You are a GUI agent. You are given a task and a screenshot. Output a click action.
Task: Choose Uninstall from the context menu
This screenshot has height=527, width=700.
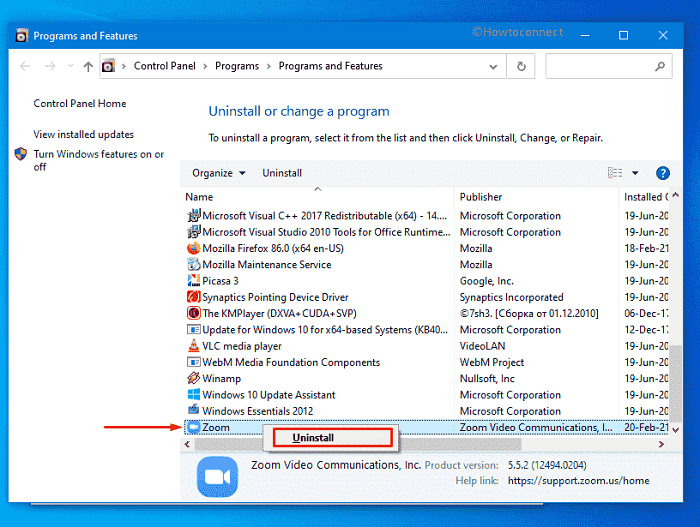click(x=333, y=437)
